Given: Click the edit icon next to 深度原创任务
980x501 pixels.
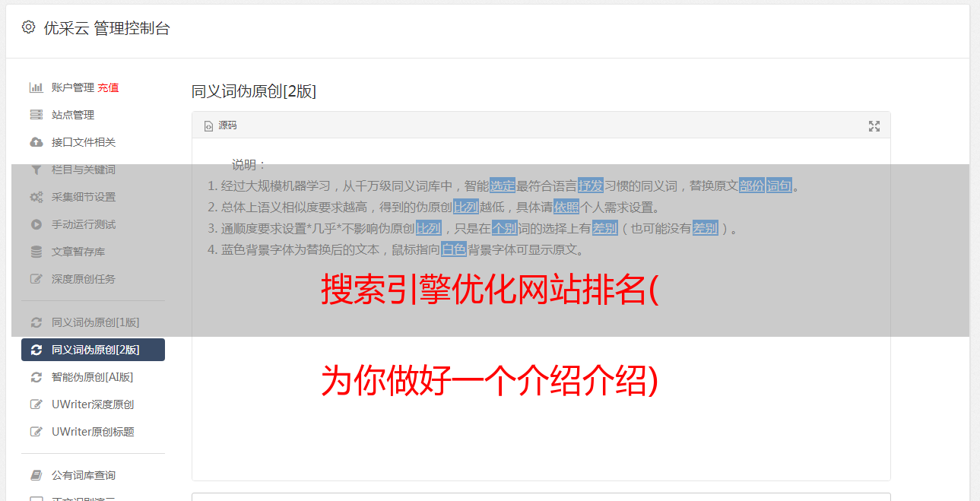Looking at the screenshot, I should pyautogui.click(x=36, y=279).
